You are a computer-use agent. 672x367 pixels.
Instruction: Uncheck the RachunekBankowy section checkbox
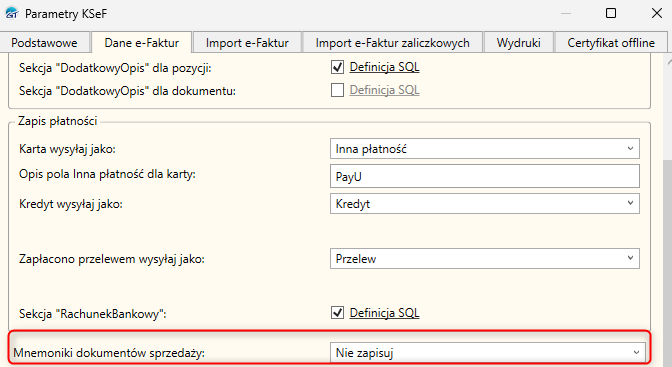(337, 313)
